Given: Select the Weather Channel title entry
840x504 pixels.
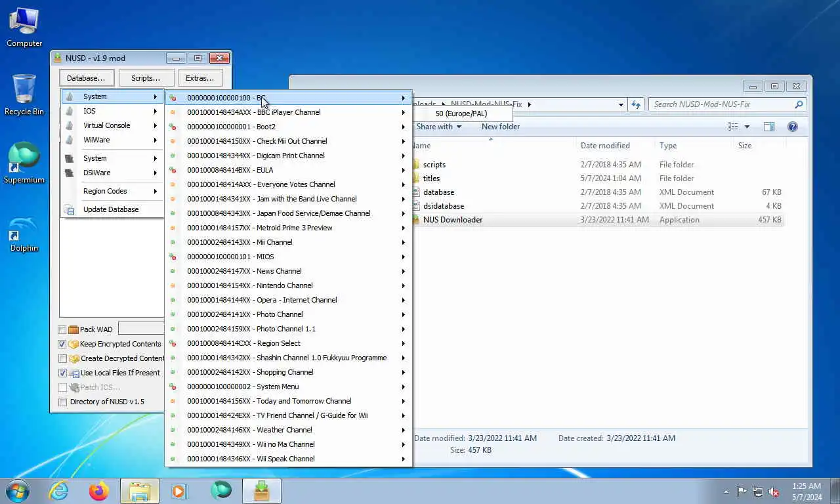Looking at the screenshot, I should (288, 430).
